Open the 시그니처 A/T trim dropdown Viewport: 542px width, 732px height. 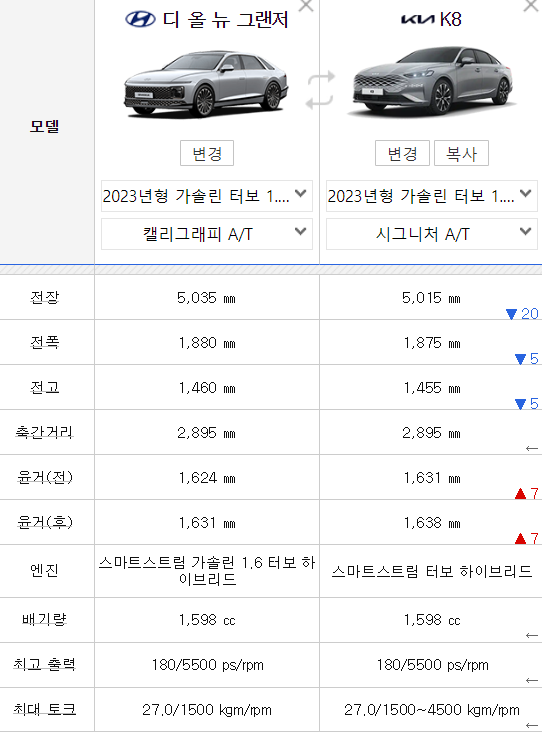pos(431,234)
